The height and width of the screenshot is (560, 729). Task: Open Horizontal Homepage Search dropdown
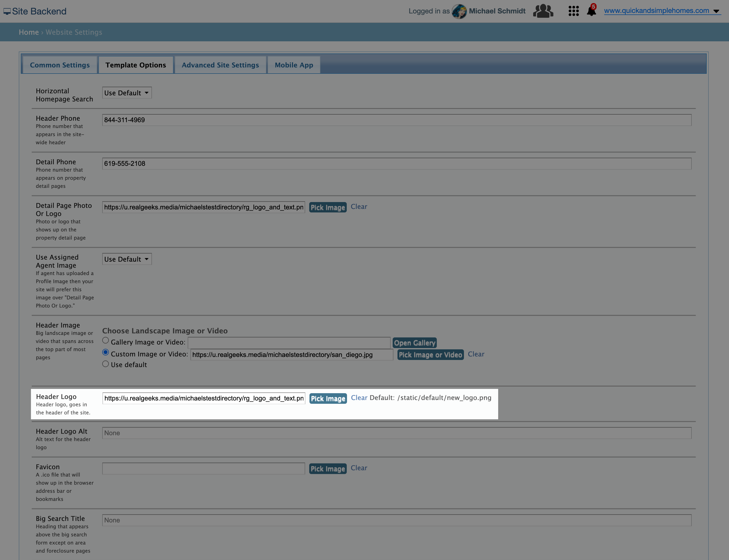click(x=127, y=93)
